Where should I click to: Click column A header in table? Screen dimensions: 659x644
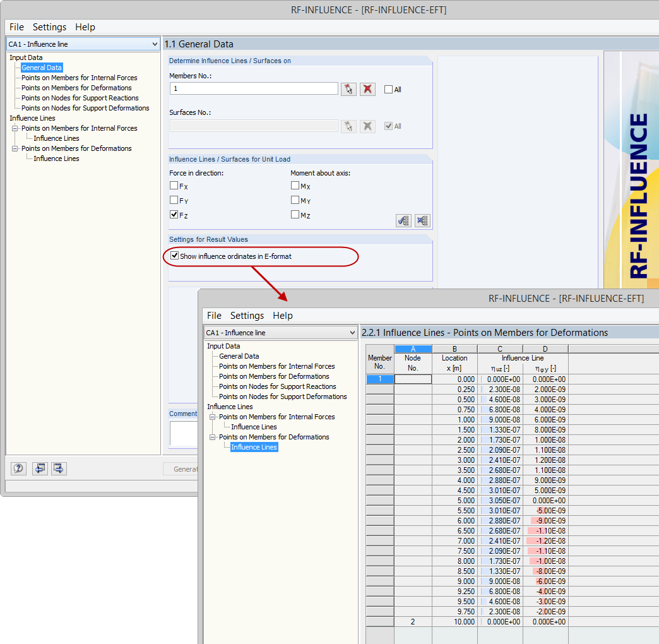[x=413, y=349]
